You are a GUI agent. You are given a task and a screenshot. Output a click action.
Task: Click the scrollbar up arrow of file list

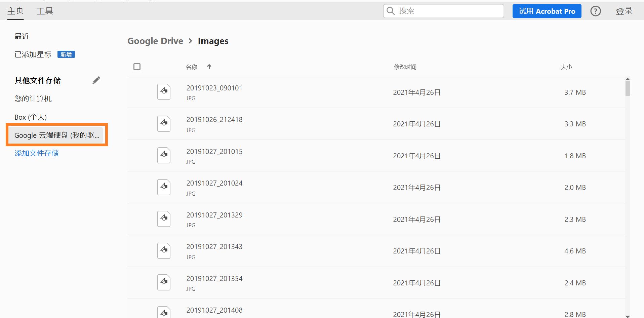pyautogui.click(x=628, y=79)
